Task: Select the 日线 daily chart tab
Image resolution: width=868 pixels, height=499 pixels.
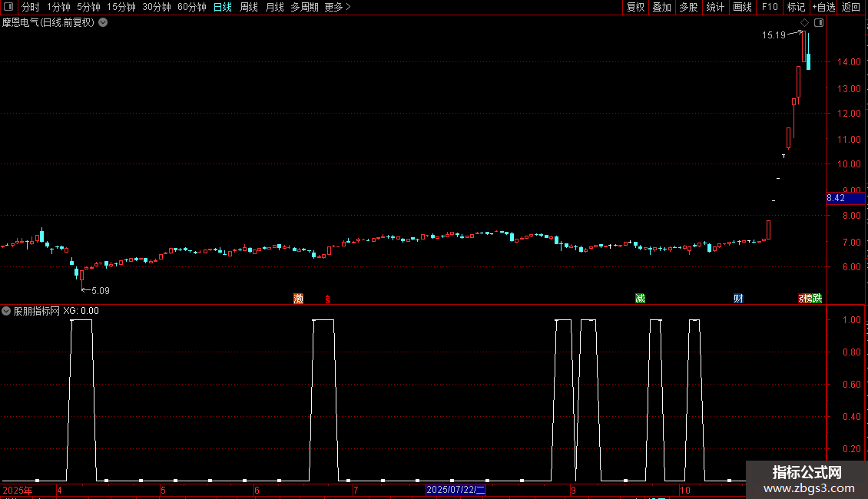Action: pyautogui.click(x=223, y=7)
